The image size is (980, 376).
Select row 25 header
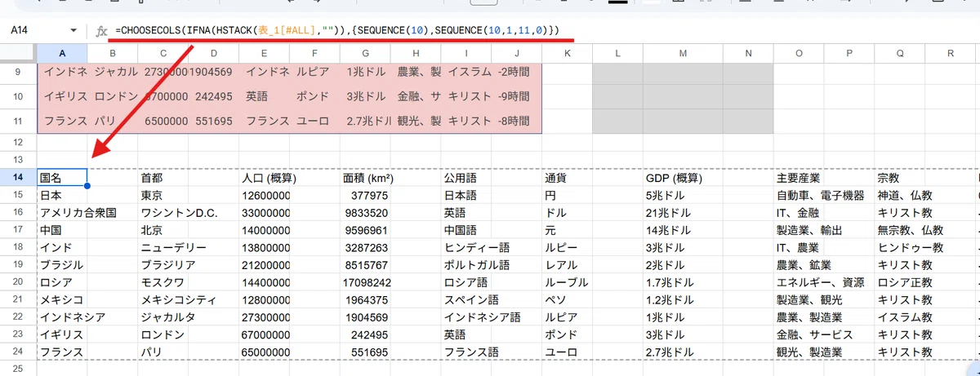tap(17, 369)
